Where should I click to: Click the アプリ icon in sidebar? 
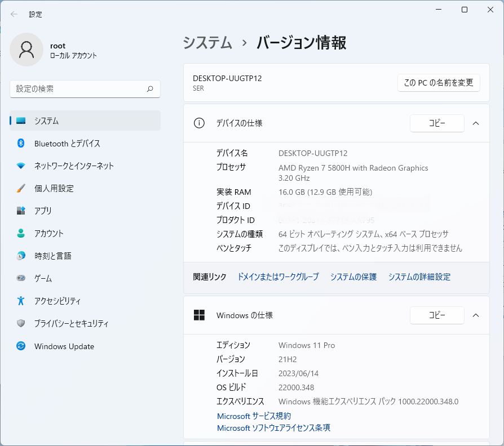21,211
